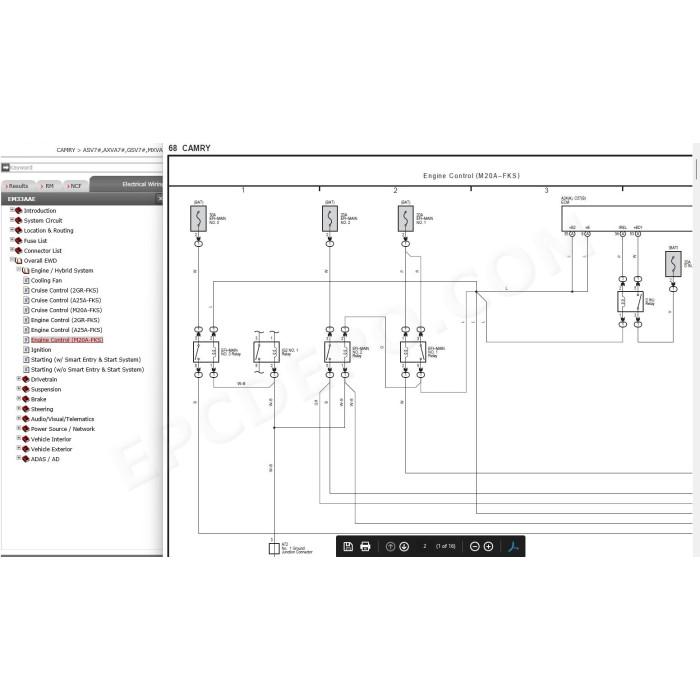This screenshot has width=700, height=700.
Task: Click the save icon in PDF toolbar
Action: [x=348, y=546]
